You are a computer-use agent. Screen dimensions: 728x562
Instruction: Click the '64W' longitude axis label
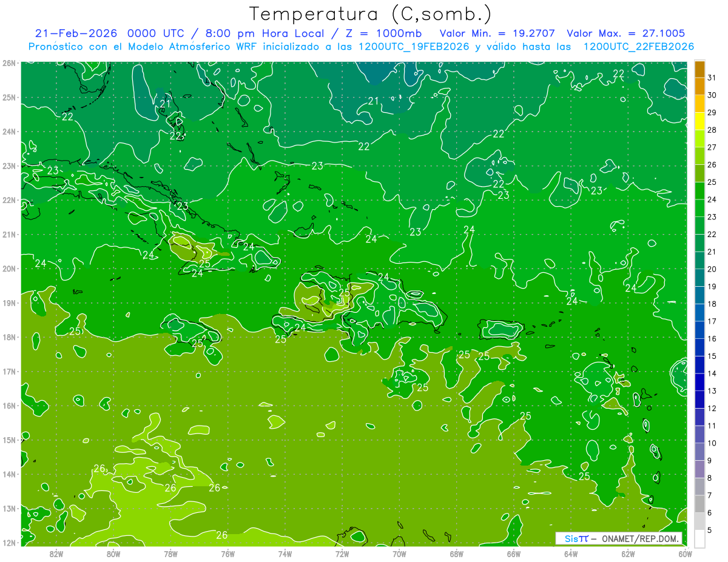[571, 554]
